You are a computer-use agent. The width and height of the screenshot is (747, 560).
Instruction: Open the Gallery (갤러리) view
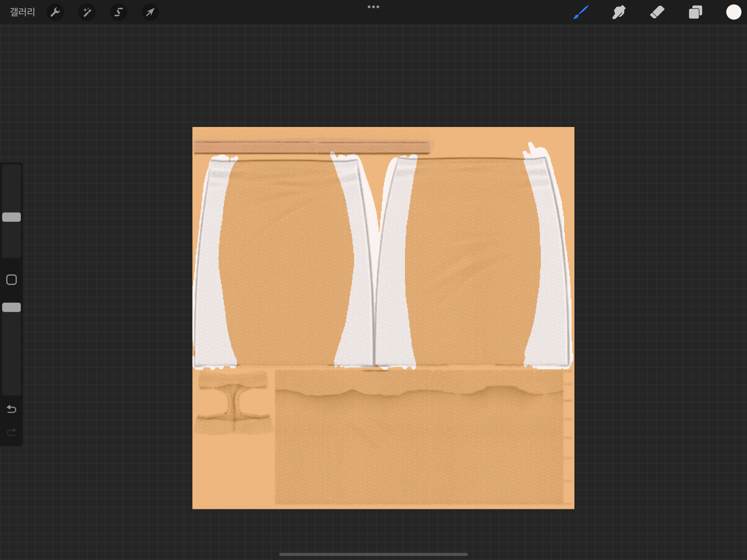point(22,12)
